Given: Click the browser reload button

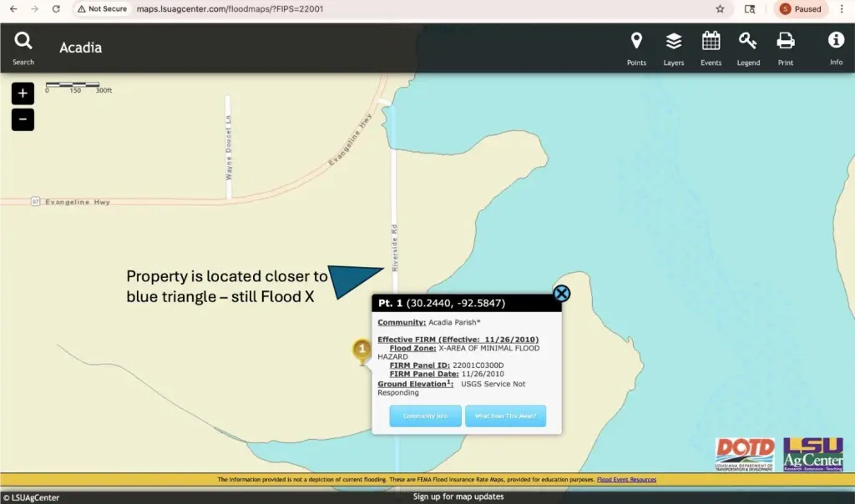Looking at the screenshot, I should click(56, 9).
